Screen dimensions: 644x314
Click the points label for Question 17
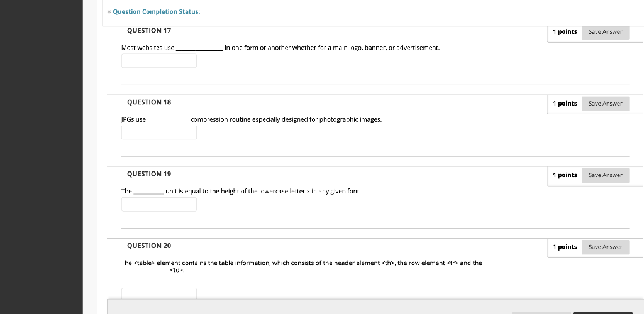(565, 32)
